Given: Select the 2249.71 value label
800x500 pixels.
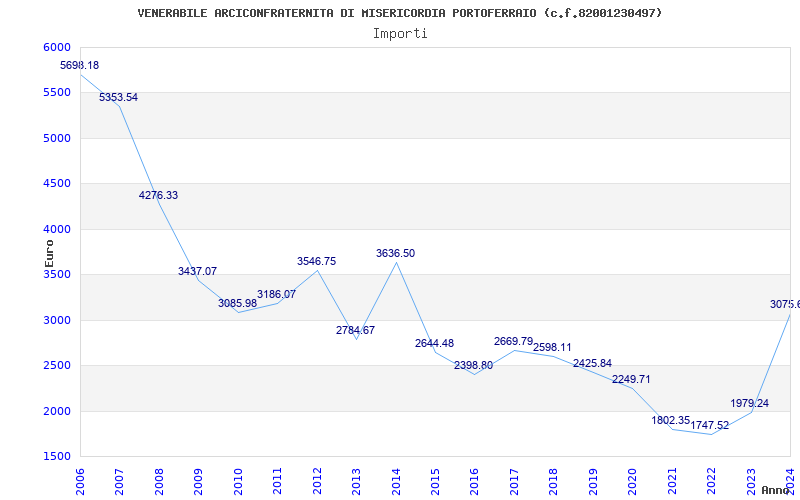Looking at the screenshot, I should 632,379.
